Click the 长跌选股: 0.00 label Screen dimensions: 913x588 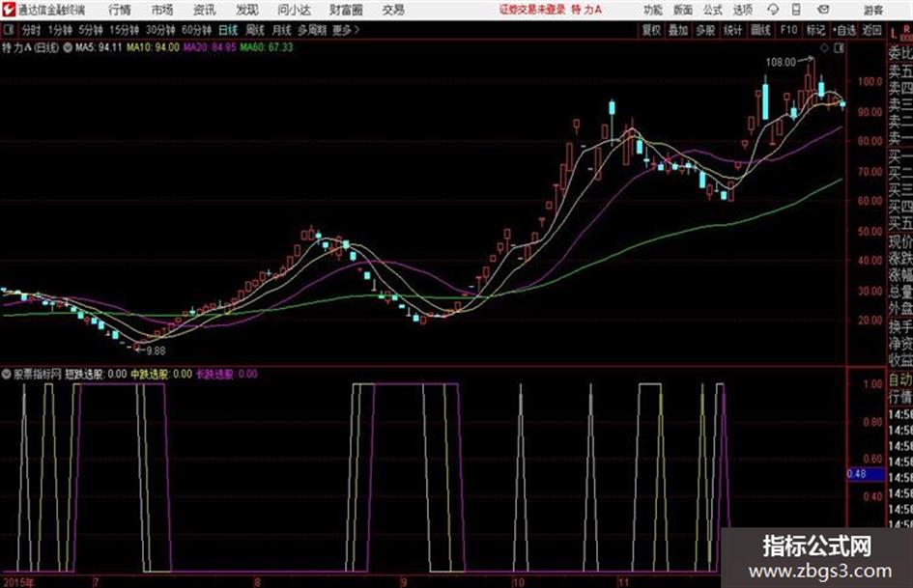click(226, 374)
